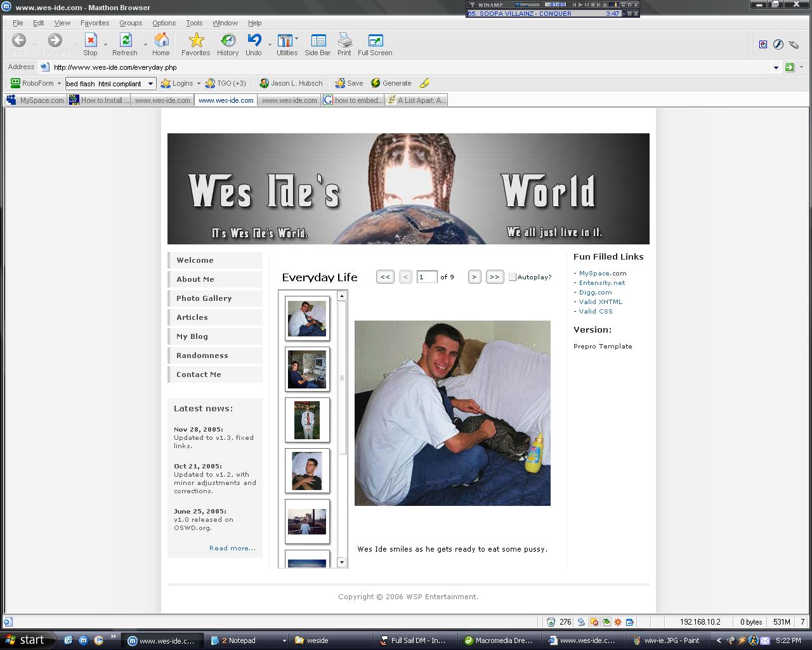Click the Photo Gallery navigation link
The width and height of the screenshot is (812, 650).
[x=204, y=298]
